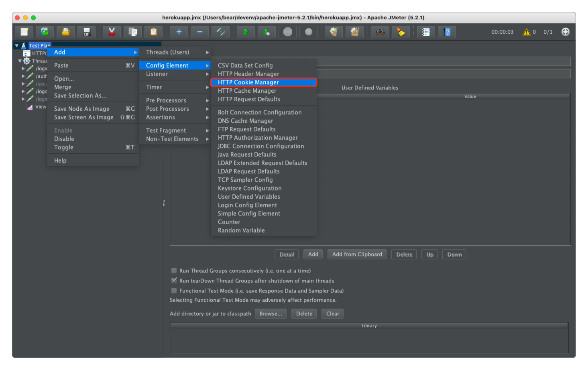Select HTTP Cookie Manager

(264, 82)
